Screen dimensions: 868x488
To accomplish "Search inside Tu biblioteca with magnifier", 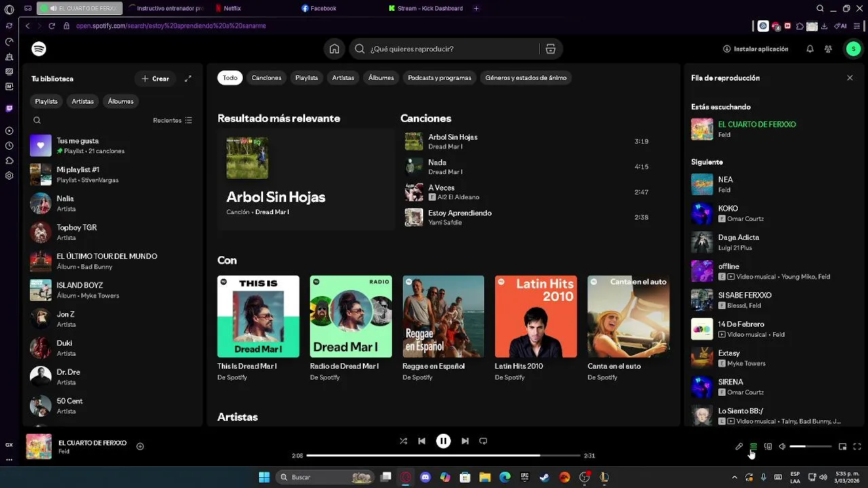I will [x=37, y=120].
